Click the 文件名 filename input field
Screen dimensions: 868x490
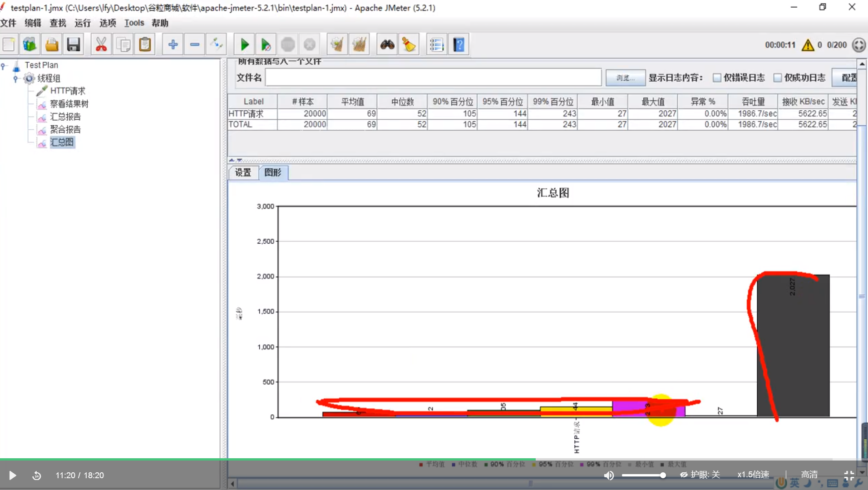click(433, 78)
